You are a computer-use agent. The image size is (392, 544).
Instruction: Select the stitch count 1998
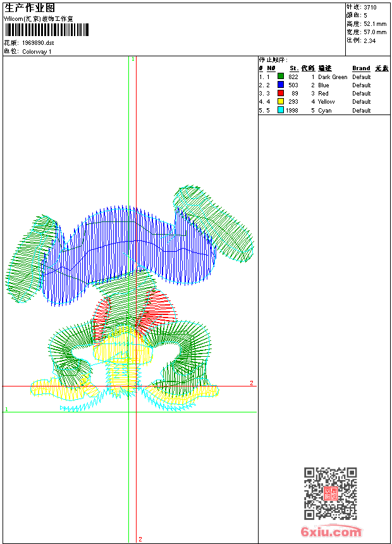point(291,110)
